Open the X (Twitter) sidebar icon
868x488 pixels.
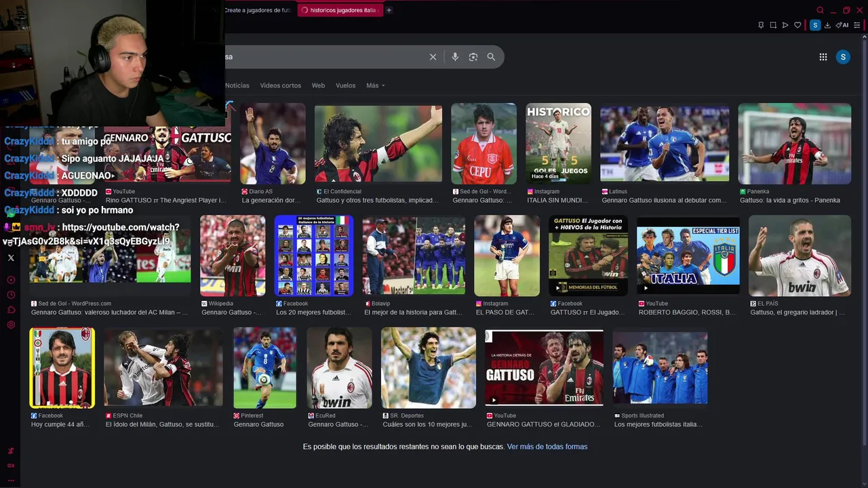[x=11, y=258]
